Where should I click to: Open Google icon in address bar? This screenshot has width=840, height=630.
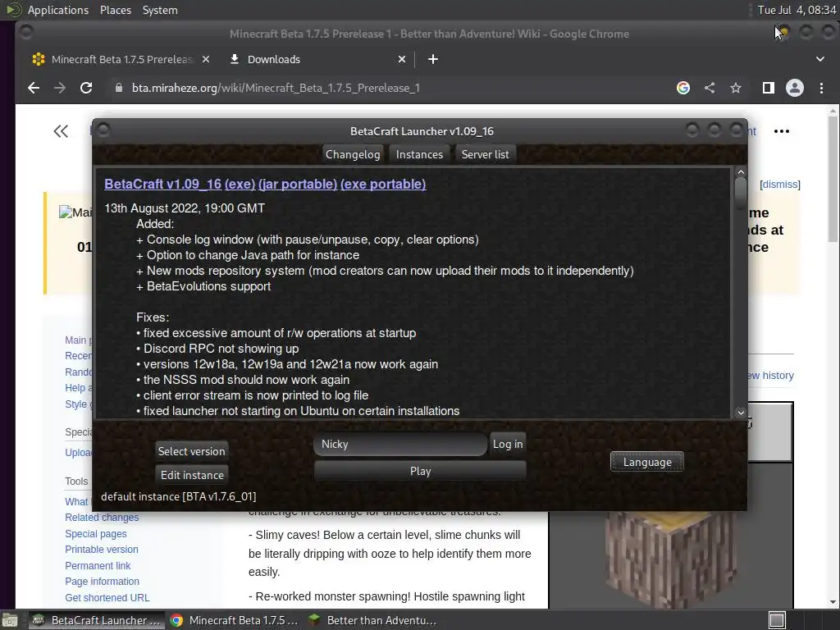click(x=683, y=88)
